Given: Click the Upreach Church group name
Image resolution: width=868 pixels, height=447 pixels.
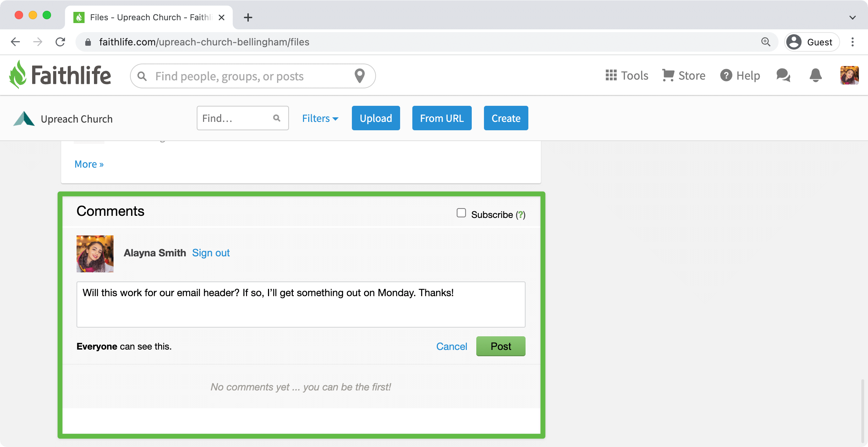Looking at the screenshot, I should tap(77, 119).
